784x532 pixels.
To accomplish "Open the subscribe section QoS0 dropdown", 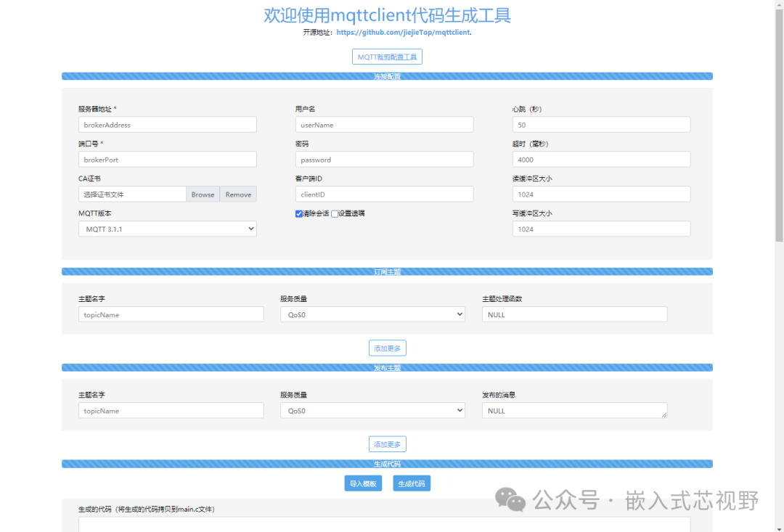I will pyautogui.click(x=373, y=314).
